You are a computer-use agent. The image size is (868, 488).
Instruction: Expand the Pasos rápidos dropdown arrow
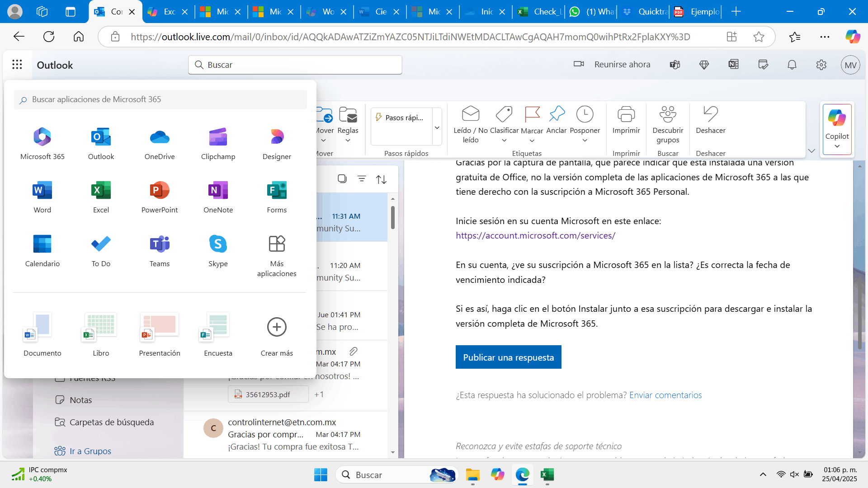tap(437, 127)
